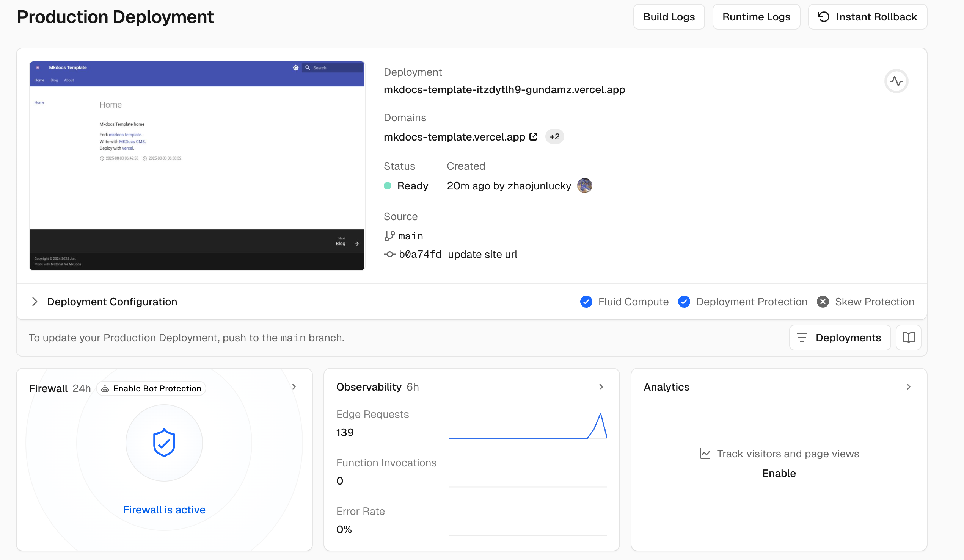This screenshot has height=560, width=964.
Task: Select the Blog tab in the site preview
Action: [54, 80]
